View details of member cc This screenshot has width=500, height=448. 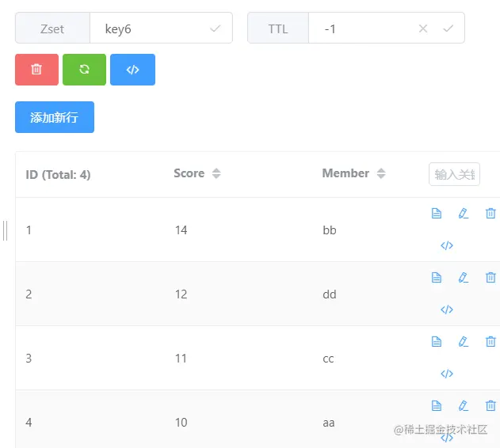(437, 342)
